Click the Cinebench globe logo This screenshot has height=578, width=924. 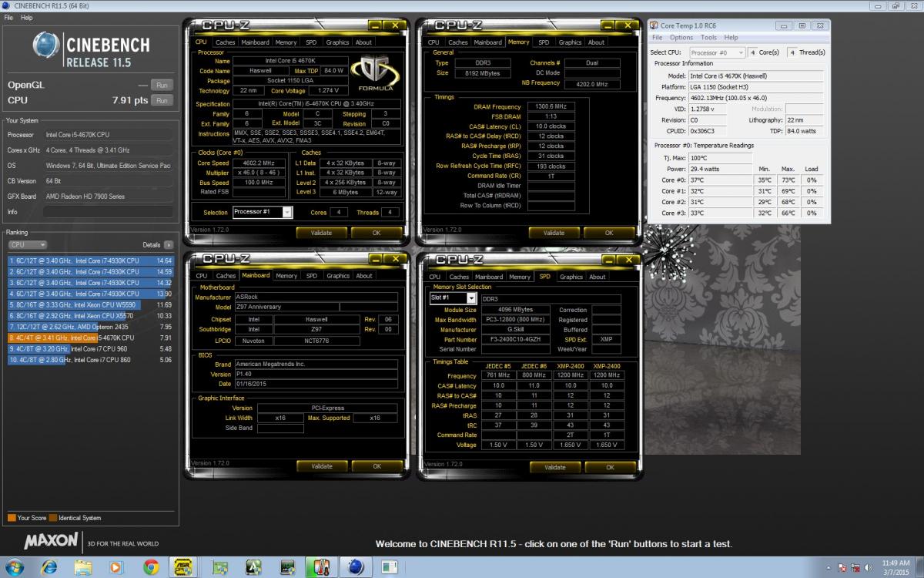45,45
